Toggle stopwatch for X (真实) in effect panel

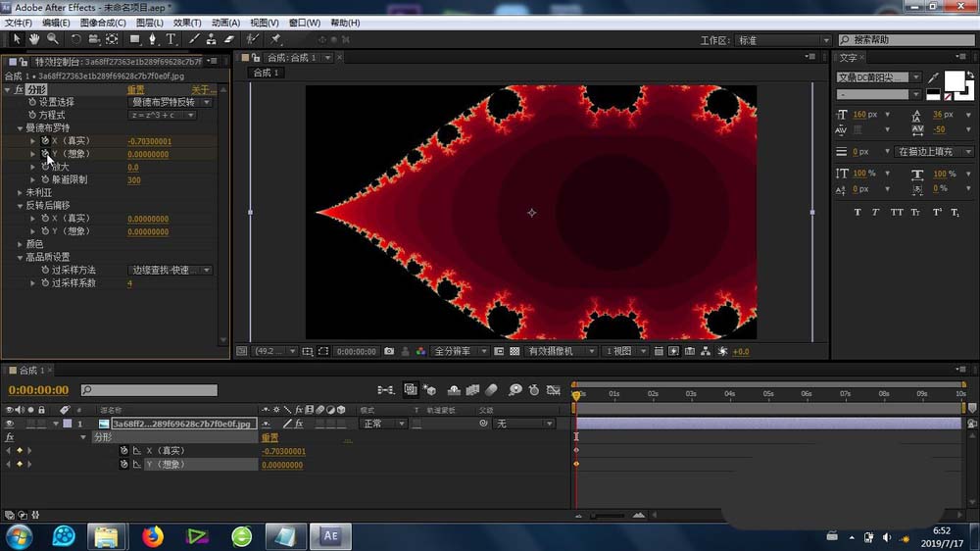[45, 141]
